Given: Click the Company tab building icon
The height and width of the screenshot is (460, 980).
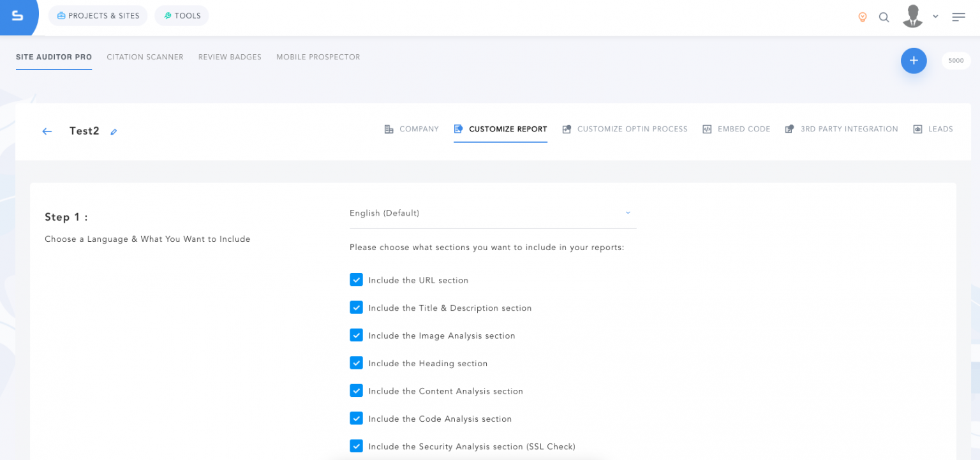Looking at the screenshot, I should [x=389, y=129].
